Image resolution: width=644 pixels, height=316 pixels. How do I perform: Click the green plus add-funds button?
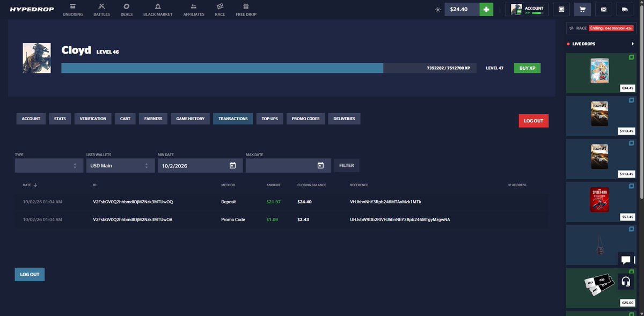[x=486, y=9]
